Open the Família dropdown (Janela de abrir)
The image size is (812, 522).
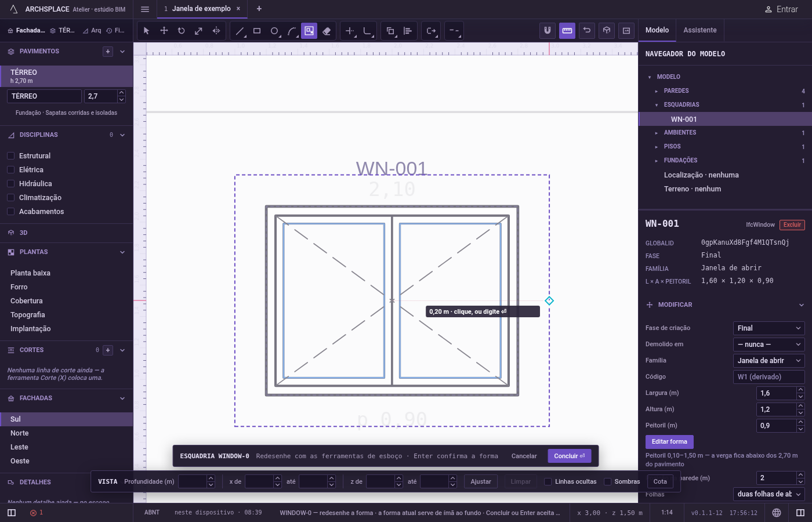769,361
